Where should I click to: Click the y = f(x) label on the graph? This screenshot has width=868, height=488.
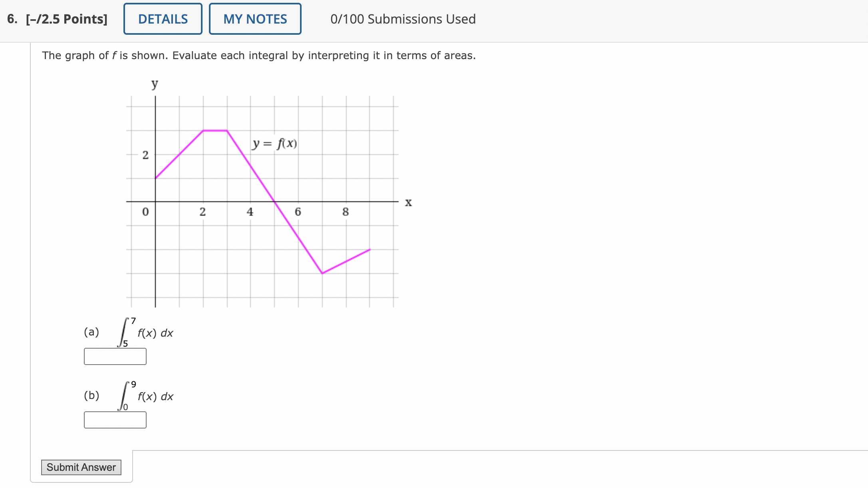274,143
